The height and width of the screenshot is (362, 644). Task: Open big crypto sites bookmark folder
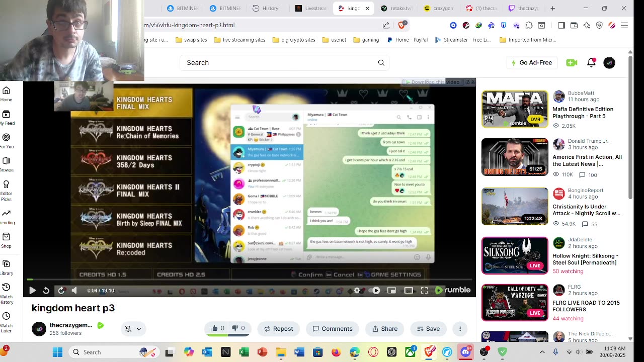pos(294,40)
